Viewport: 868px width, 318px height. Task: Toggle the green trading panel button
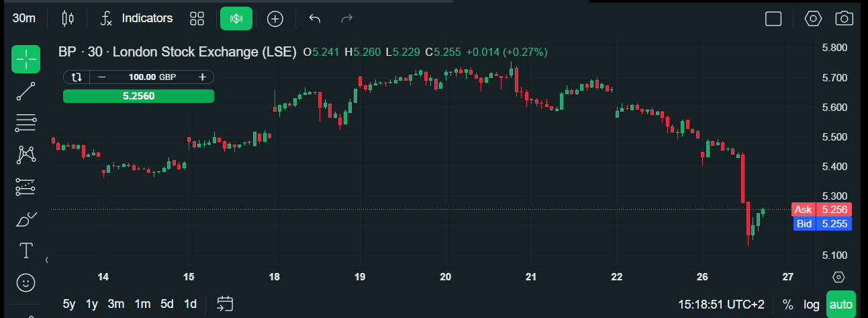click(x=236, y=18)
